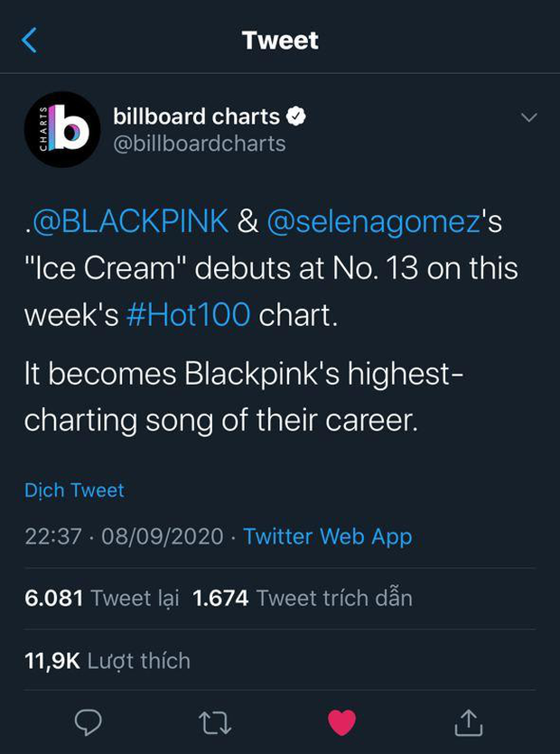Tap the @billboardcharts handle
Viewport: 560px width, 754px height.
(199, 144)
